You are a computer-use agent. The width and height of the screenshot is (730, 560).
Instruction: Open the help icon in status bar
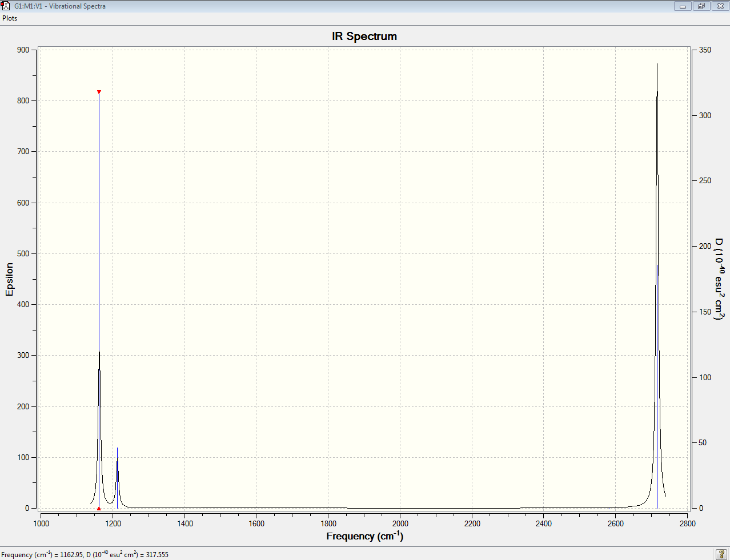pos(721,554)
